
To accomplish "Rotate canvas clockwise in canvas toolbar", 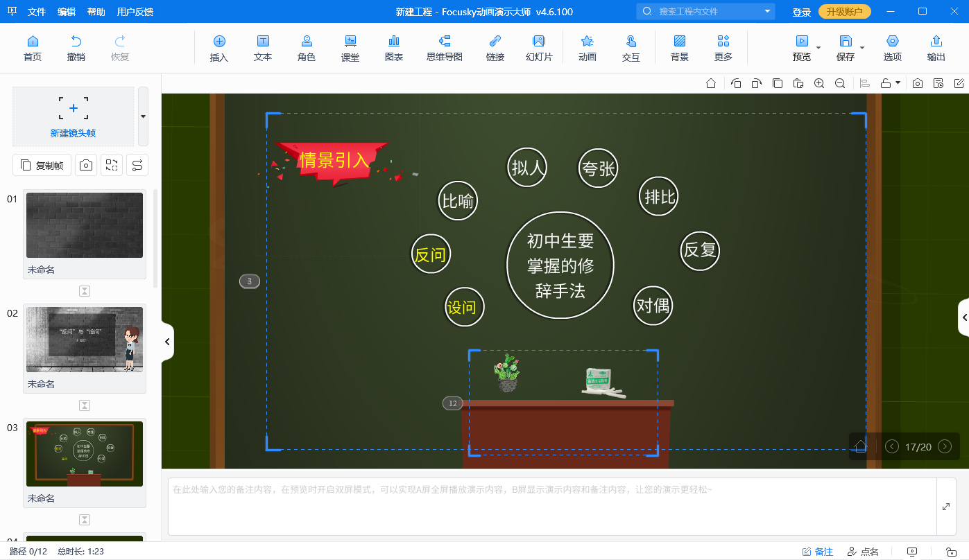I will pos(757,83).
